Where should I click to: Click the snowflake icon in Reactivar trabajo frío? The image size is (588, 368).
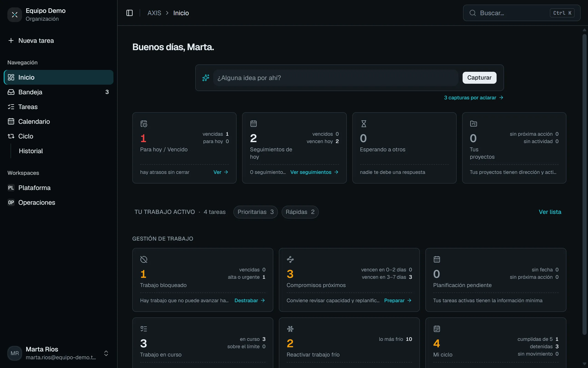pos(290,329)
